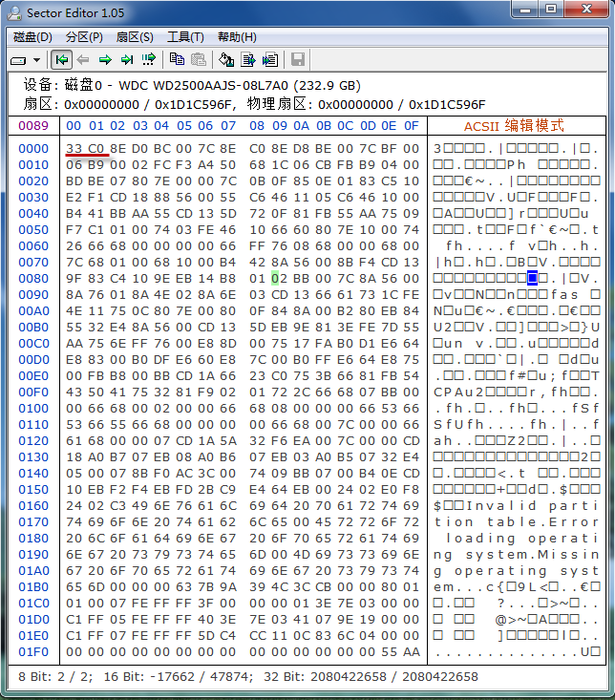The height and width of the screenshot is (700, 615).
Task: Click the sector value 0x00000000 after 扇区
Action: tap(102, 105)
